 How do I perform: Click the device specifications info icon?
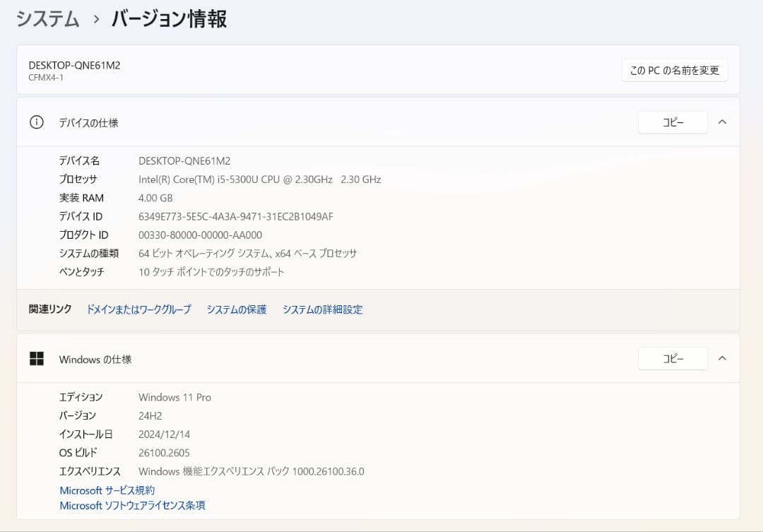36,122
